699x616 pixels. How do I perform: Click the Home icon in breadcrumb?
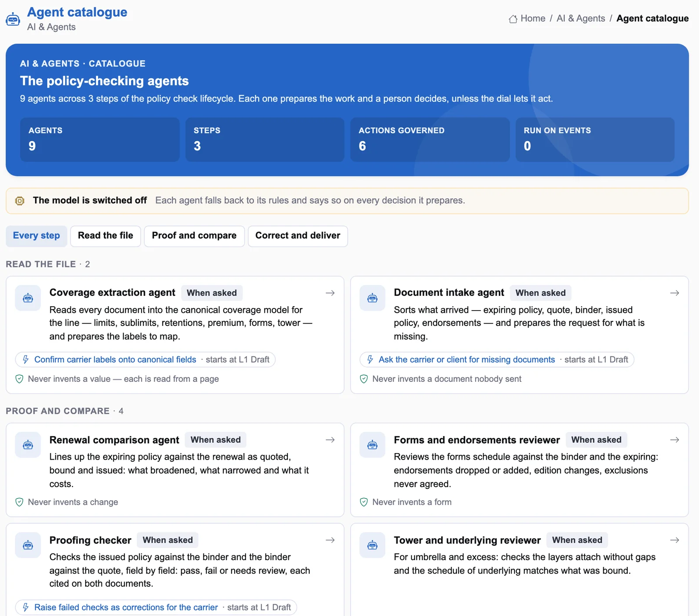(x=513, y=19)
